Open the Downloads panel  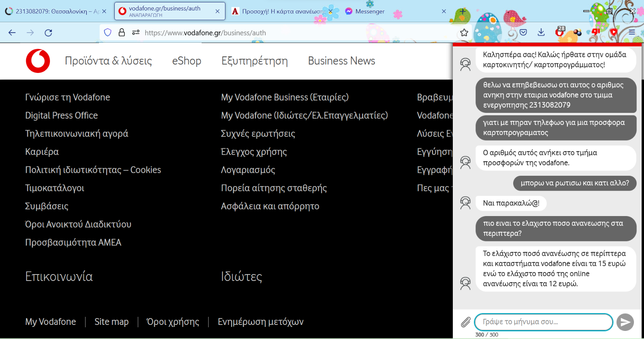(541, 32)
